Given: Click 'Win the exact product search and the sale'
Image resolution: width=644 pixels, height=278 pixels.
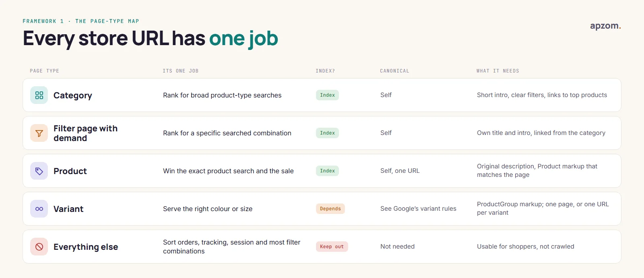Looking at the screenshot, I should click(228, 171).
